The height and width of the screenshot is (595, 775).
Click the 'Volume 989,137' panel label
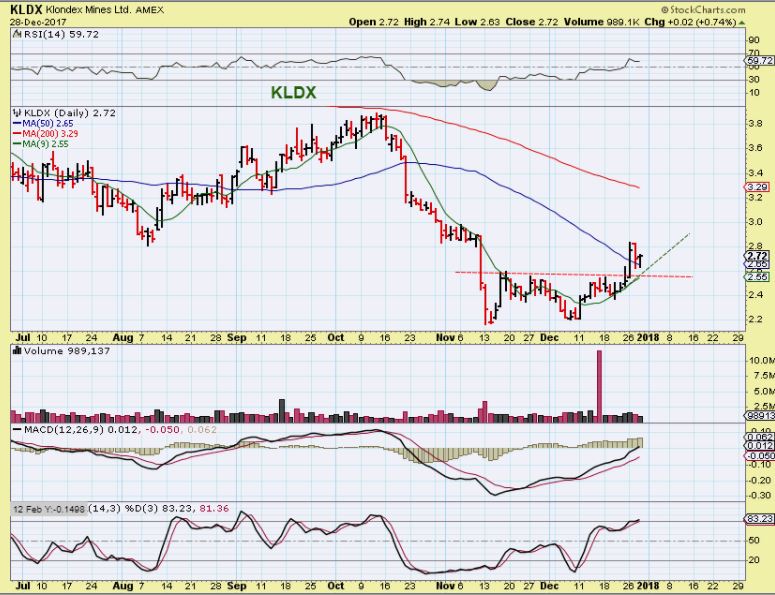(x=67, y=351)
